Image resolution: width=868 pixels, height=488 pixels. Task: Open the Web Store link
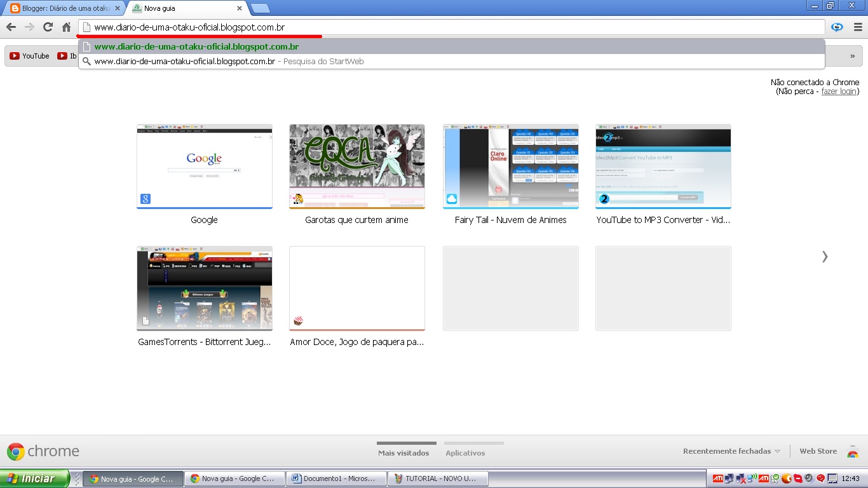[818, 451]
